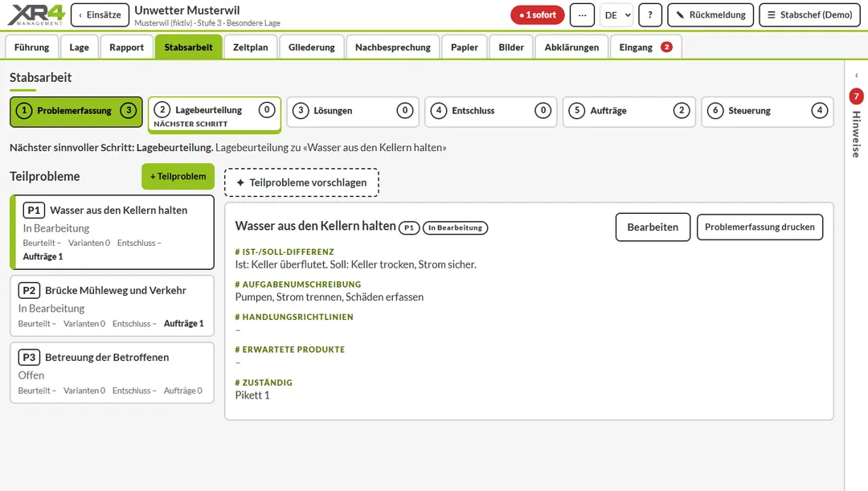This screenshot has width=868, height=491.
Task: Click Bearbeiten to edit the problem
Action: point(653,227)
